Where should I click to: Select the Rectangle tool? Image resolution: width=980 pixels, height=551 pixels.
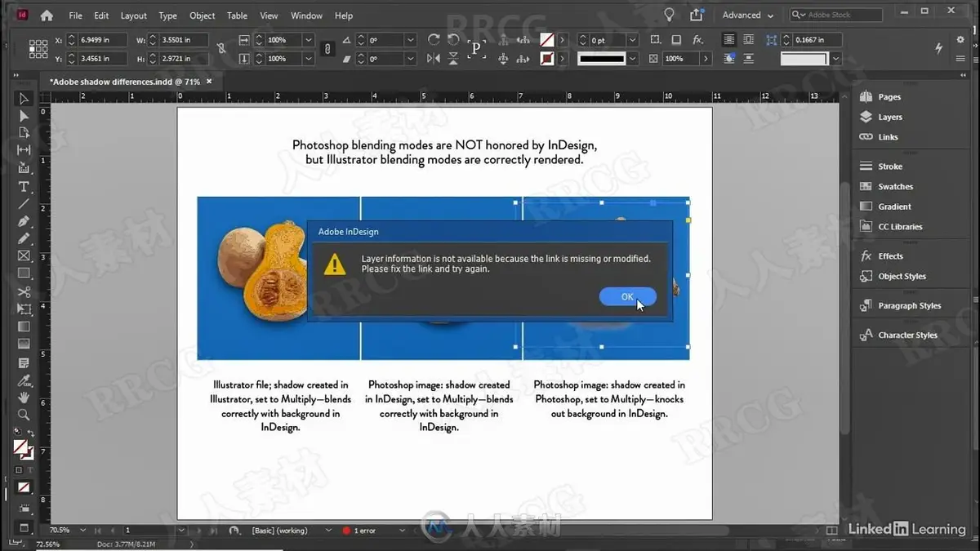click(x=24, y=273)
